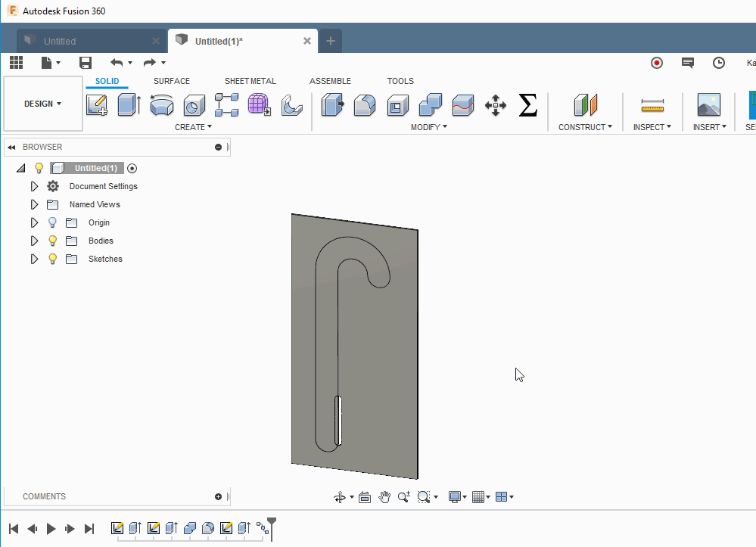Switch to the SURFACE tab

coord(172,81)
